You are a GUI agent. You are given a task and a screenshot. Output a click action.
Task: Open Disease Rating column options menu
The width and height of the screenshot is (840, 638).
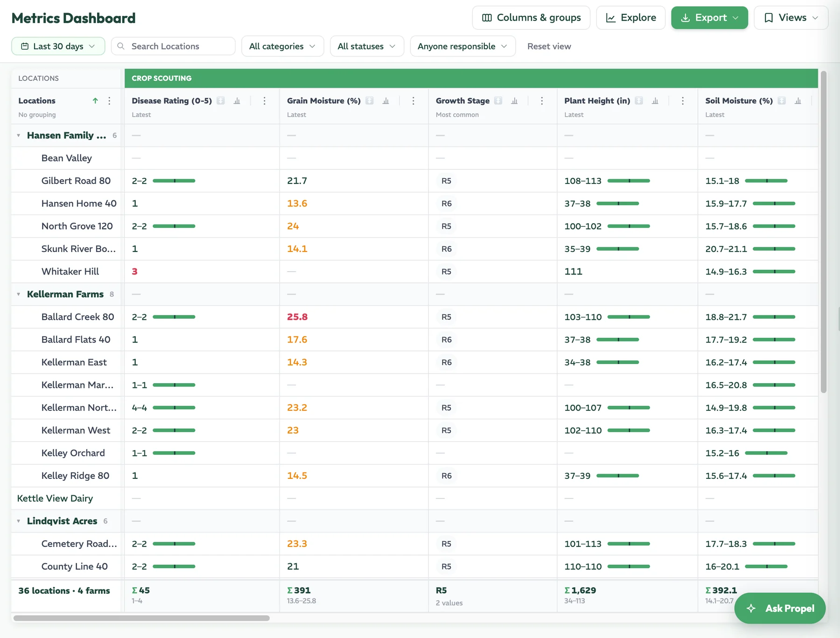coord(265,101)
